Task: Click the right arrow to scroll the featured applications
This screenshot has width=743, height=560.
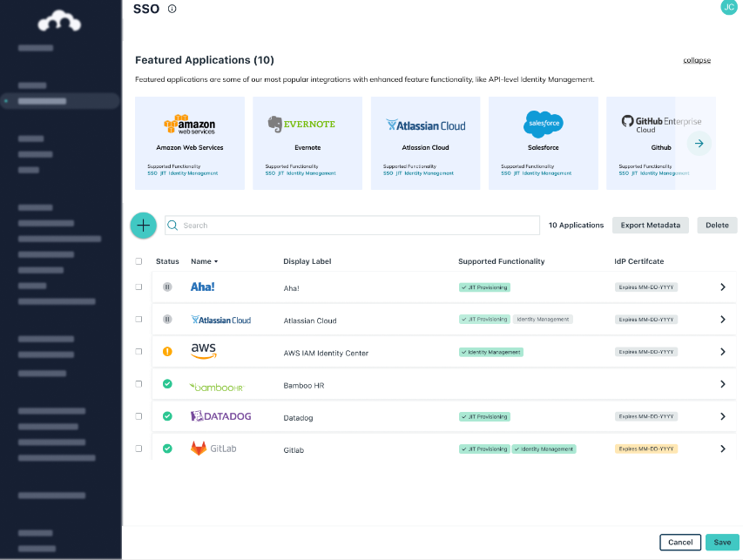Action: click(699, 144)
